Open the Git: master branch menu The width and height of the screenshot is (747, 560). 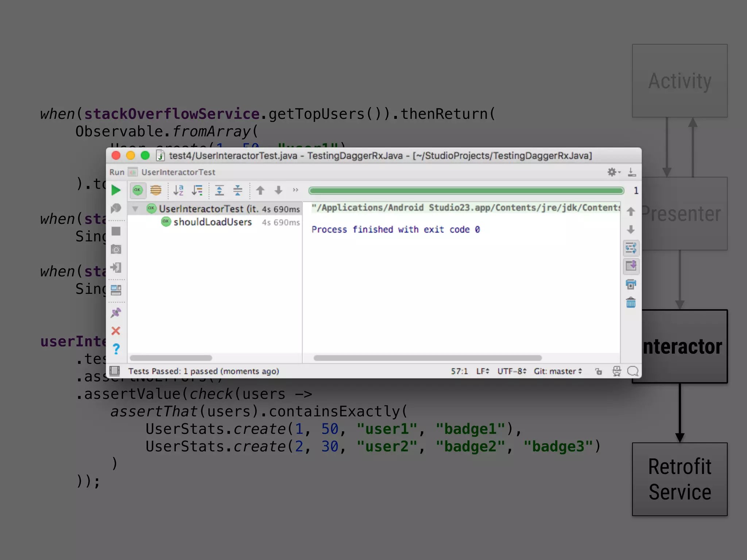[x=558, y=371]
